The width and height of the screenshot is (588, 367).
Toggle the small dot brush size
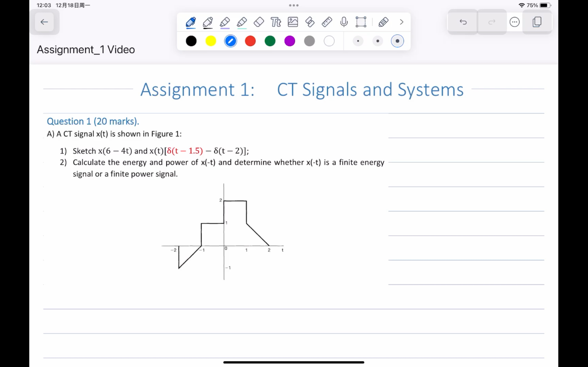click(x=357, y=41)
